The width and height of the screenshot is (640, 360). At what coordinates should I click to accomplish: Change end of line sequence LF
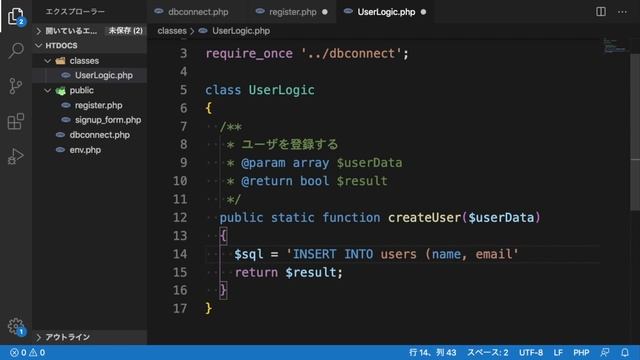[558, 352]
